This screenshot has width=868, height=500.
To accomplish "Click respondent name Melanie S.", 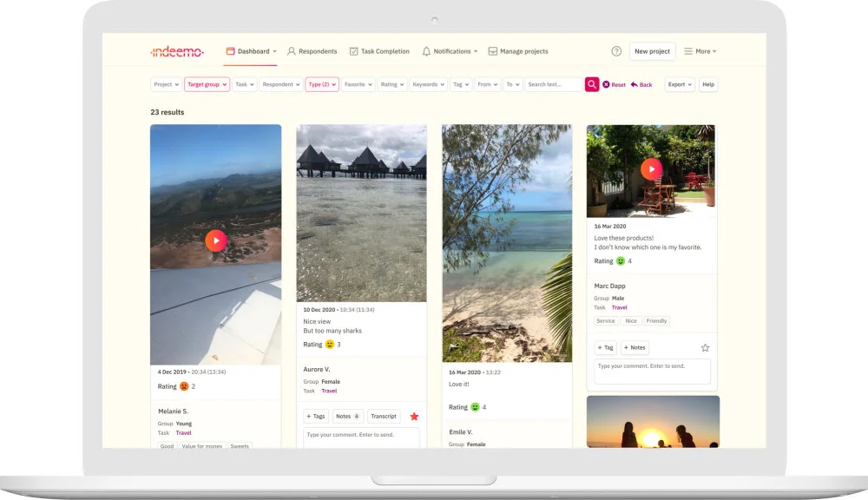I will pyautogui.click(x=174, y=411).
